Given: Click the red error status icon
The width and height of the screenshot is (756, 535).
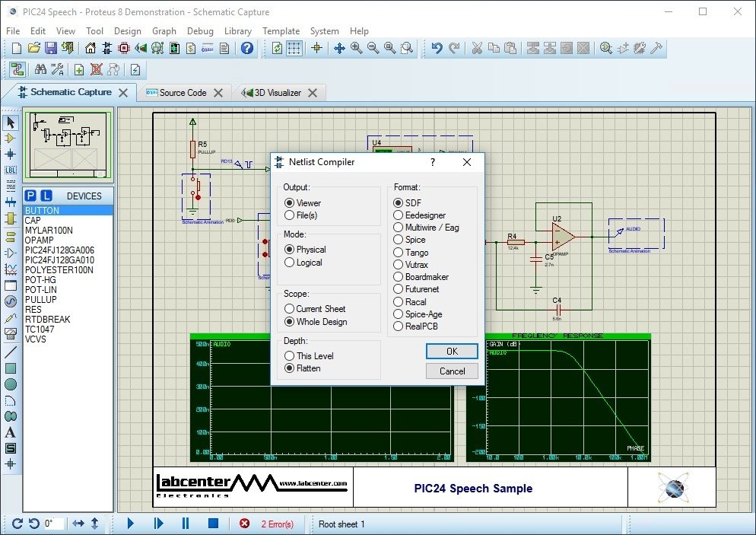Looking at the screenshot, I should click(x=244, y=524).
